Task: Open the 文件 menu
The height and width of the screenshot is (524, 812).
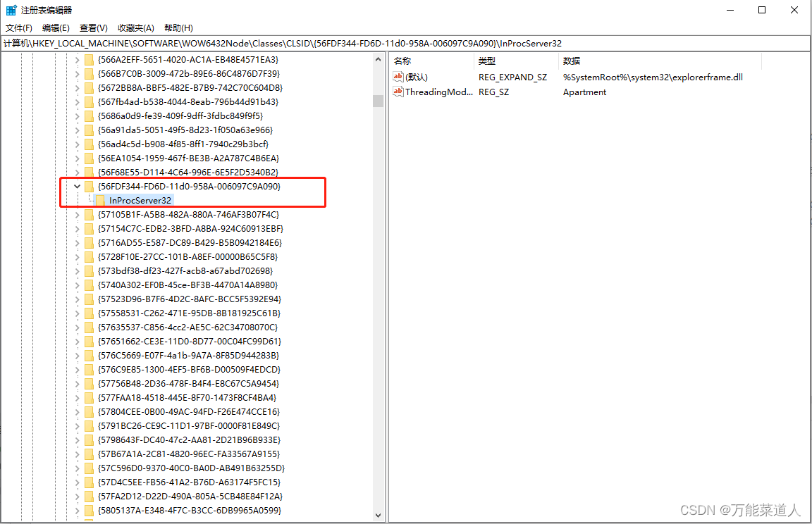Action: coord(18,27)
